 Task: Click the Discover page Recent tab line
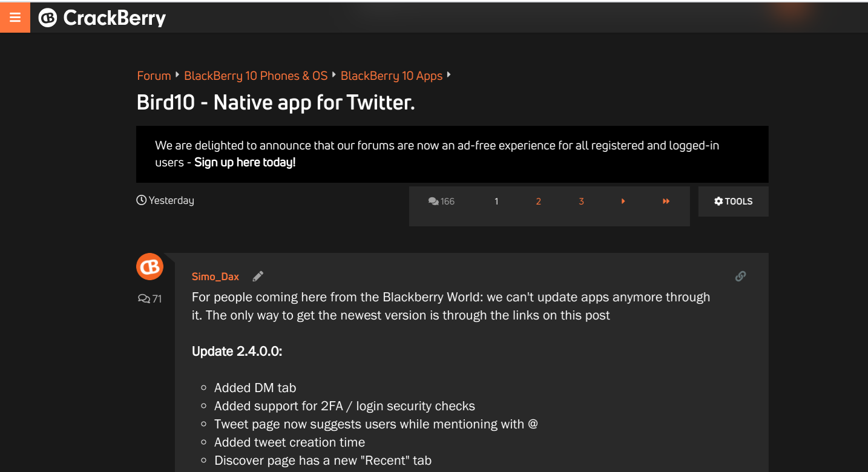[323, 461]
